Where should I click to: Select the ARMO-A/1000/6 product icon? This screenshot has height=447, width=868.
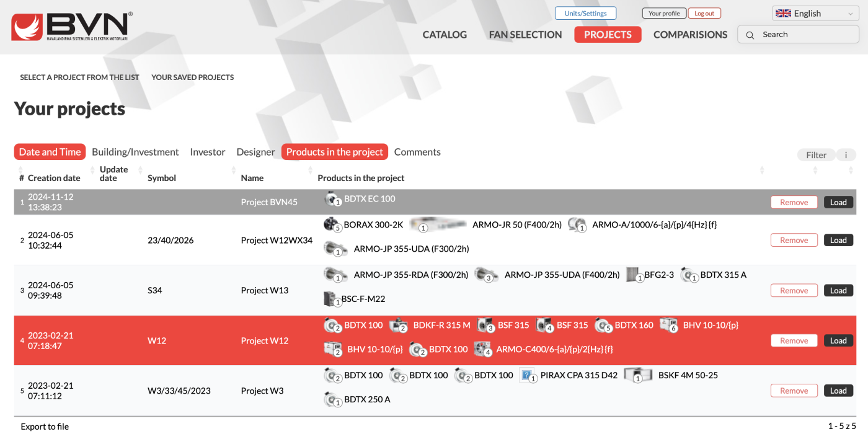click(x=577, y=224)
